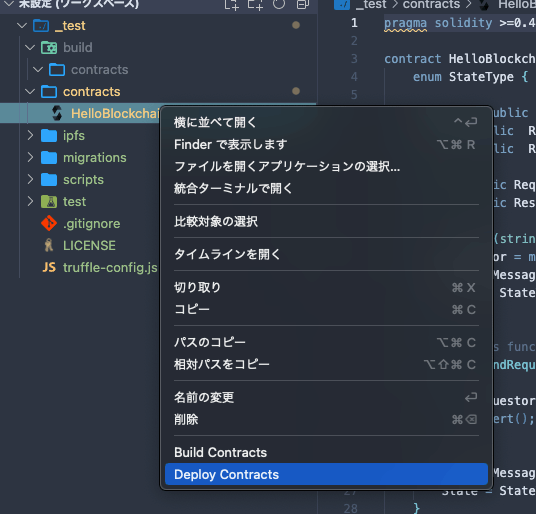Open the LICENSE file
Image resolution: width=536 pixels, height=514 pixels.
click(89, 245)
